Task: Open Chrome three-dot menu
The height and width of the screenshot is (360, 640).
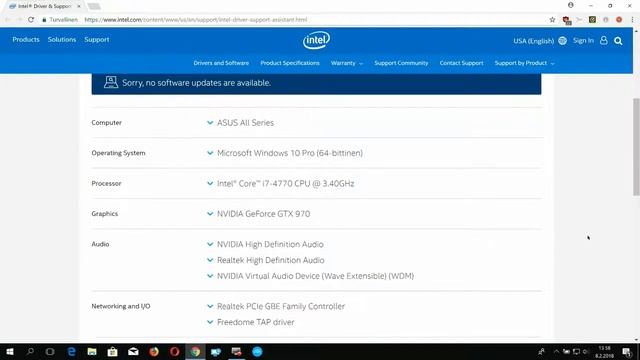Action: tap(632, 20)
